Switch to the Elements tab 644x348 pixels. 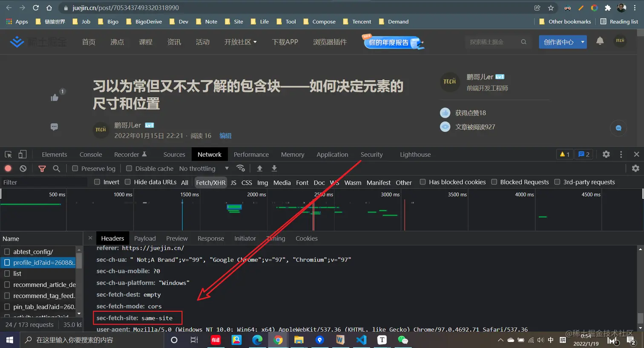pyautogui.click(x=55, y=155)
